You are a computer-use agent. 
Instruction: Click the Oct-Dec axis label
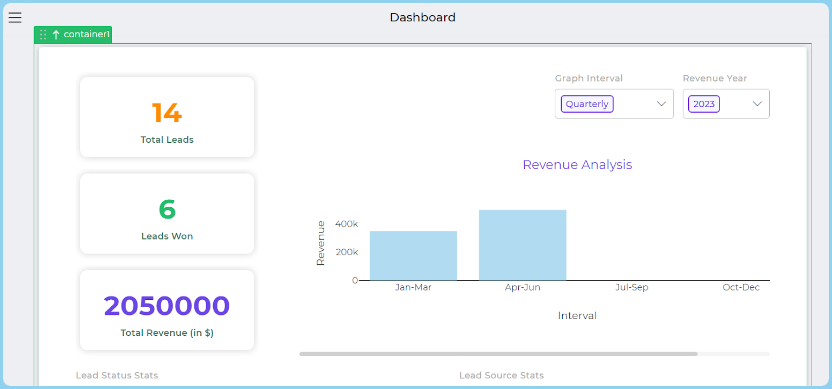pos(741,287)
